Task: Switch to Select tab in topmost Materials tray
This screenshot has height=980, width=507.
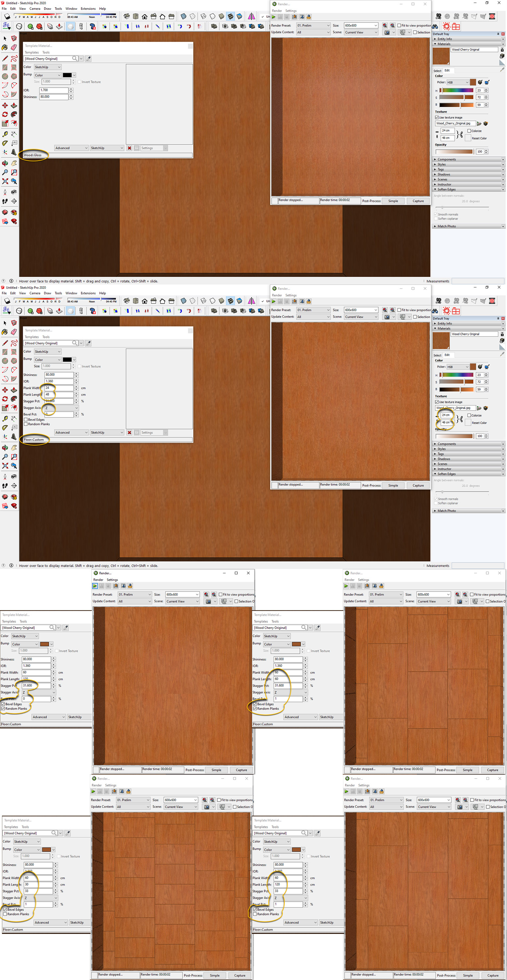Action: (438, 71)
